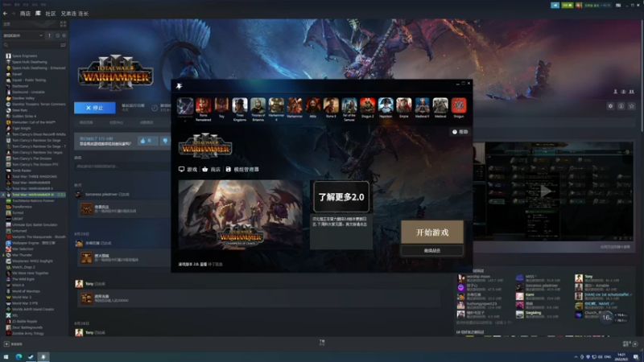The image size is (644, 362).
Task: Open Microsoft Edge from taskbar
Action: point(19,356)
